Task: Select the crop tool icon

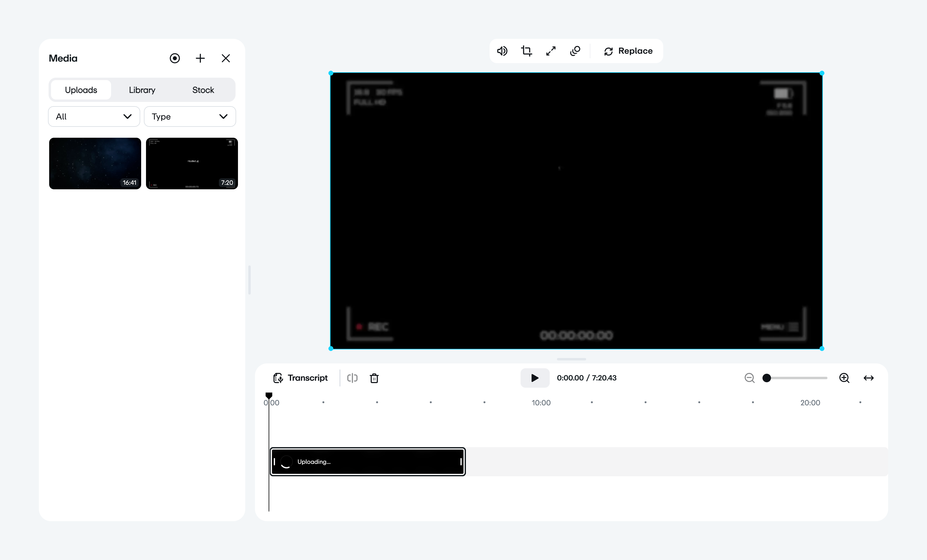Action: click(x=526, y=51)
